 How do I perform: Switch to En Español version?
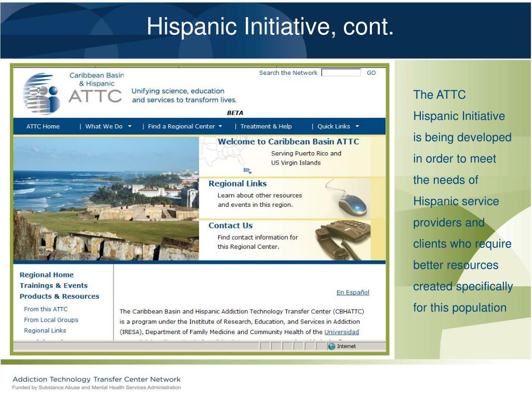[353, 292]
